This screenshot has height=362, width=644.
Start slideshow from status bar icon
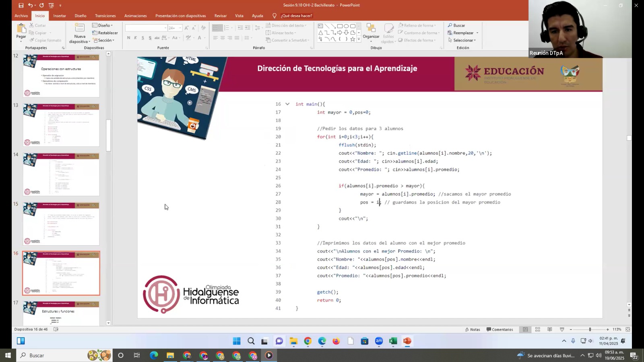coord(562,329)
